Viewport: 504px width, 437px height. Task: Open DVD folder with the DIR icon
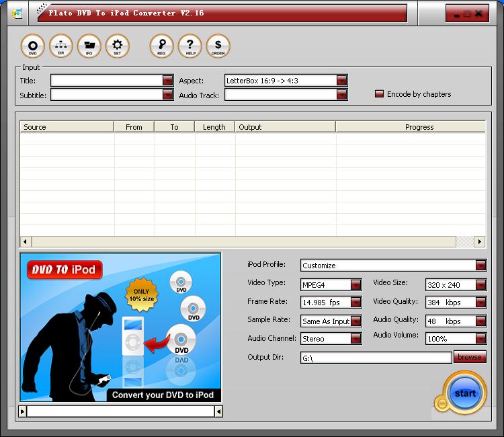coord(60,46)
